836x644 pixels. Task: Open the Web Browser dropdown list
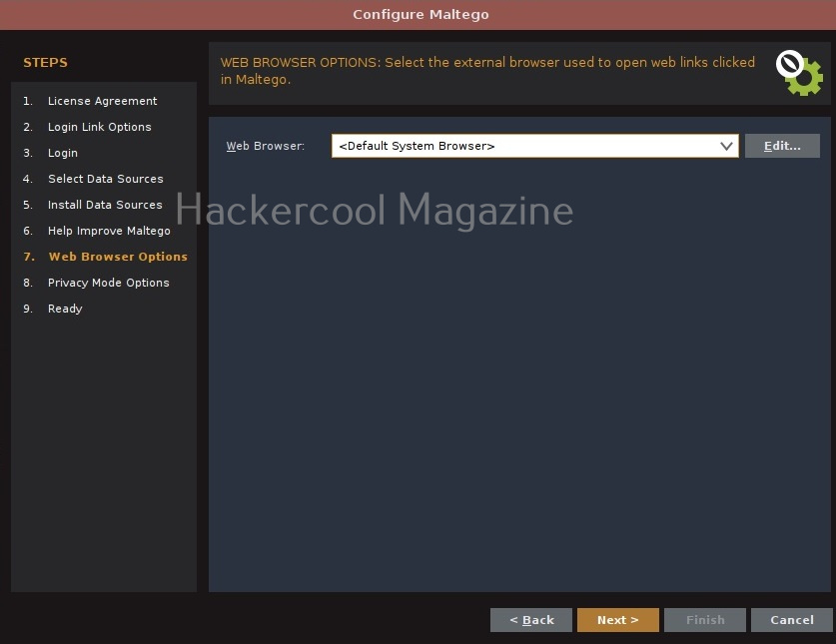(534, 146)
